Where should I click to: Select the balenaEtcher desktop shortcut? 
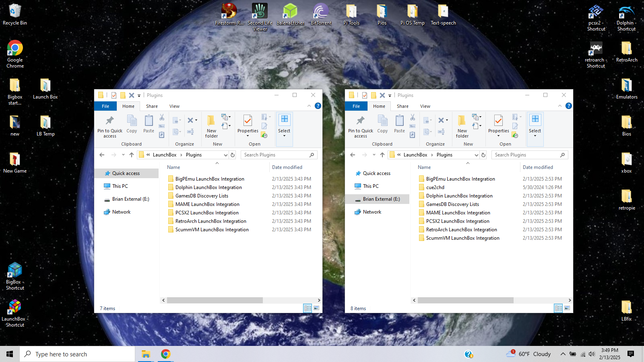(290, 14)
